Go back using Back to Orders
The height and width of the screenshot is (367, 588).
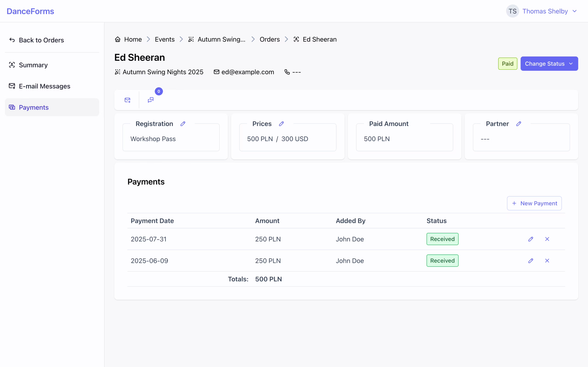[x=41, y=40]
